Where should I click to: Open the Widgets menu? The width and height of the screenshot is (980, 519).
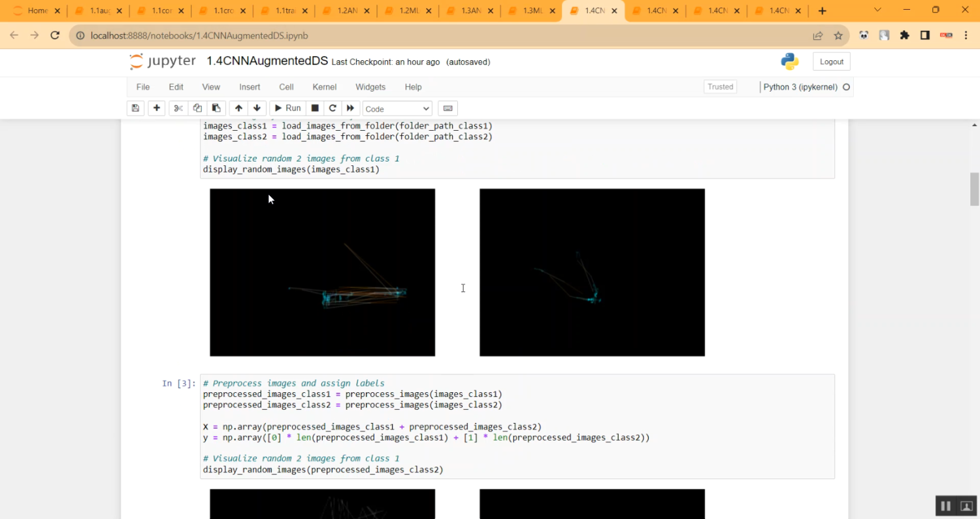[370, 86]
